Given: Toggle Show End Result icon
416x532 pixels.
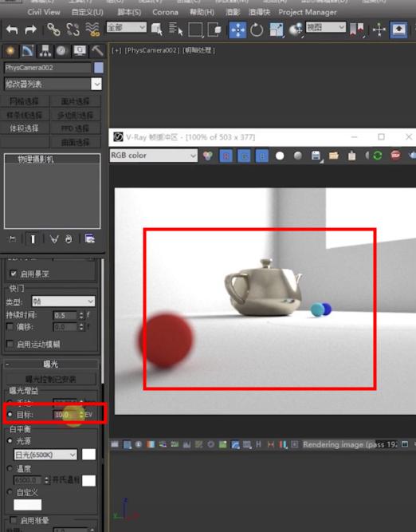Looking at the screenshot, I should pyautogui.click(x=33, y=239).
